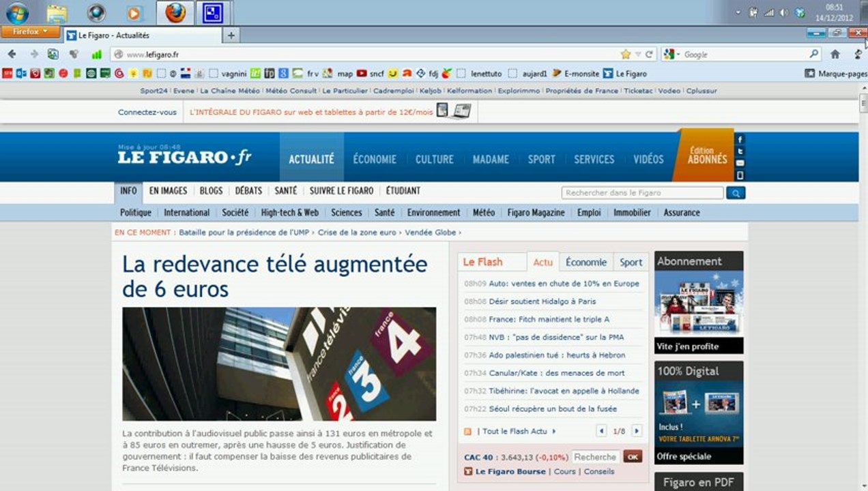Open the Politique subsection link
The image size is (868, 491).
point(136,213)
